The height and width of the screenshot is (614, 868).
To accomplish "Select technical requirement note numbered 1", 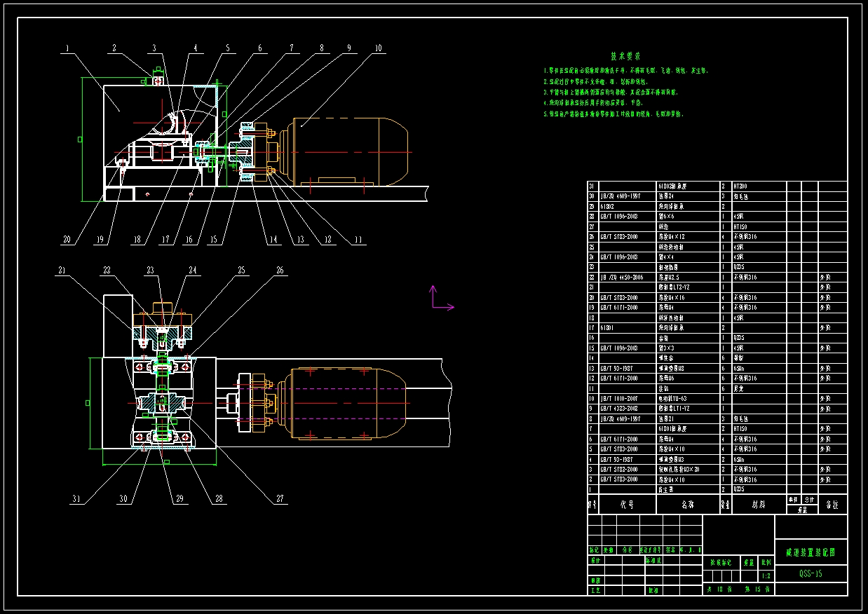I will tap(625, 71).
